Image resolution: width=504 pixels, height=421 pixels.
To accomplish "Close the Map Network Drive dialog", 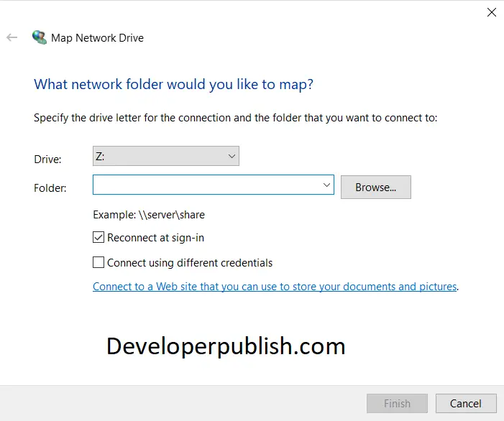I will pyautogui.click(x=492, y=12).
